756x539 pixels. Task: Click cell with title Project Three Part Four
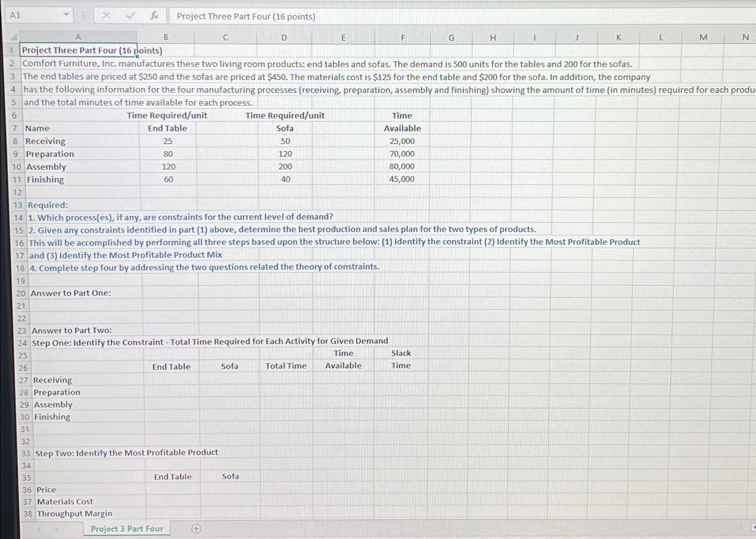pyautogui.click(x=79, y=50)
